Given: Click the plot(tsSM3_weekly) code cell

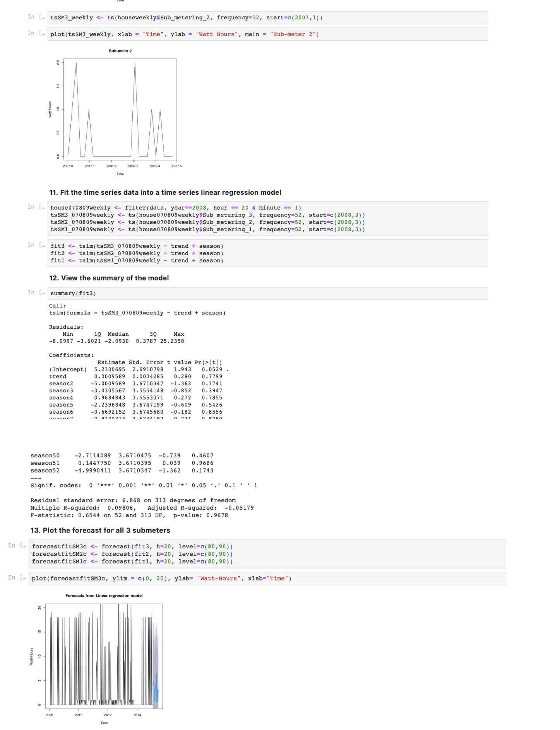Looking at the screenshot, I should click(267, 34).
